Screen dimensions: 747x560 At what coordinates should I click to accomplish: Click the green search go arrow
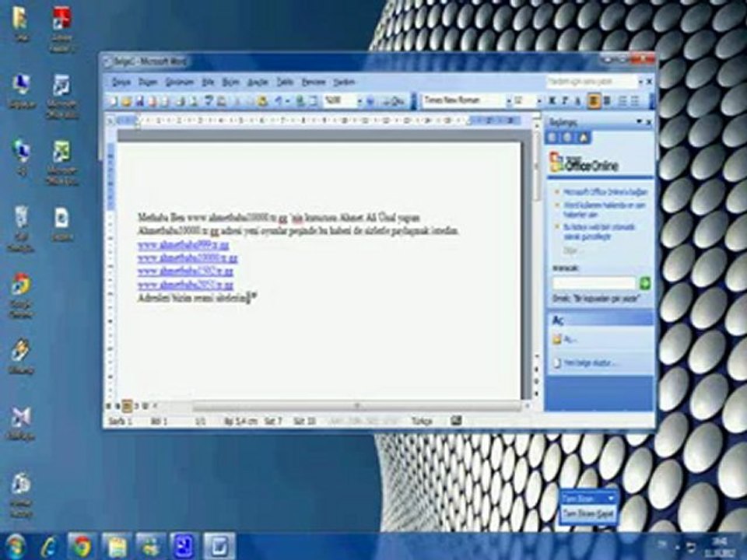644,283
